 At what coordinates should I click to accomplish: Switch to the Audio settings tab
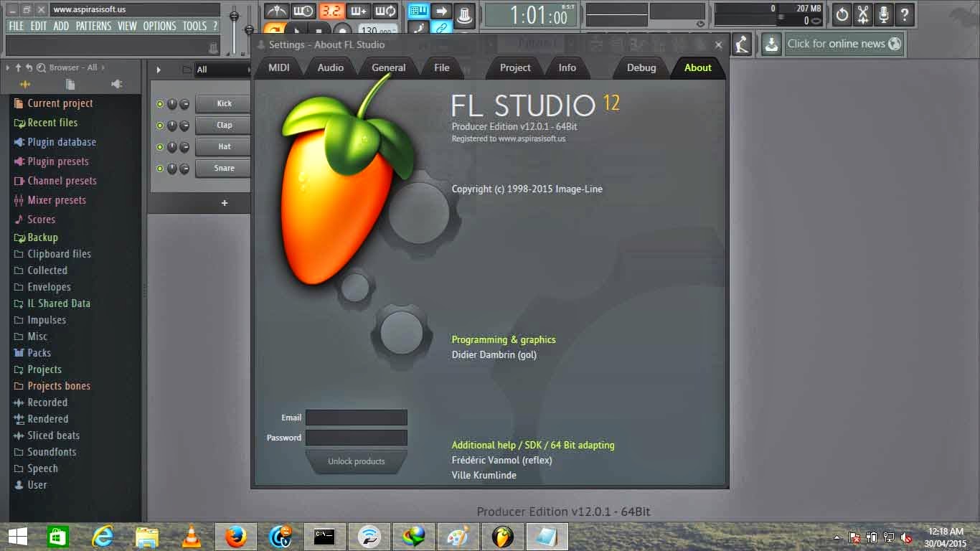pyautogui.click(x=331, y=67)
